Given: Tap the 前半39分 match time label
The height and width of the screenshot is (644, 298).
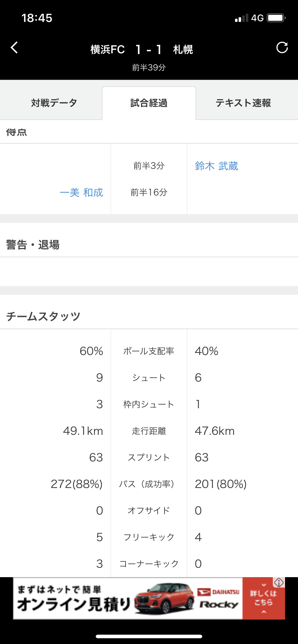Looking at the screenshot, I should [x=149, y=68].
